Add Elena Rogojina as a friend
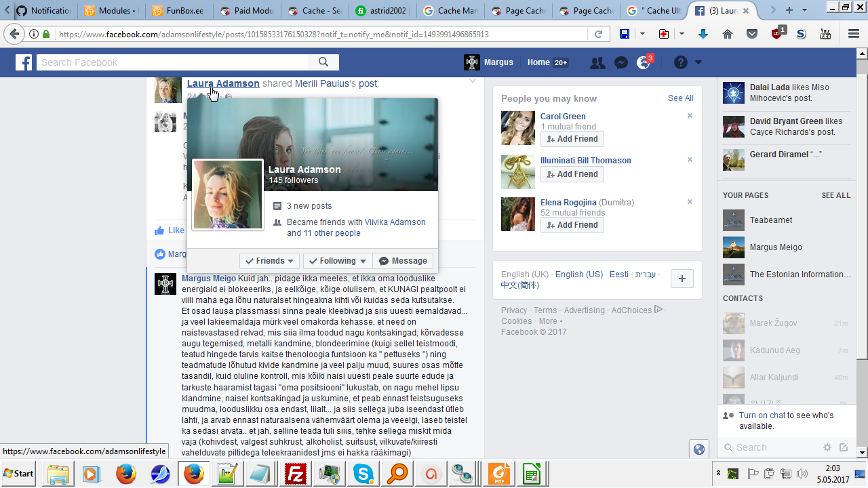The width and height of the screenshot is (868, 488). click(572, 225)
